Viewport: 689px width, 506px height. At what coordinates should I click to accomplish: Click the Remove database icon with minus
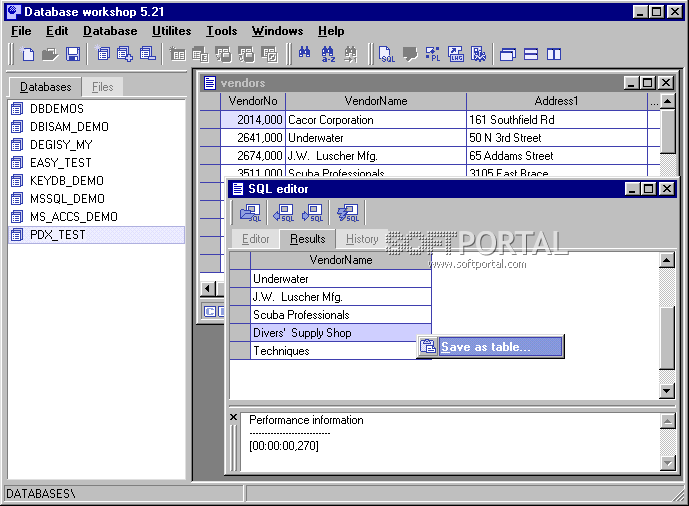point(148,54)
